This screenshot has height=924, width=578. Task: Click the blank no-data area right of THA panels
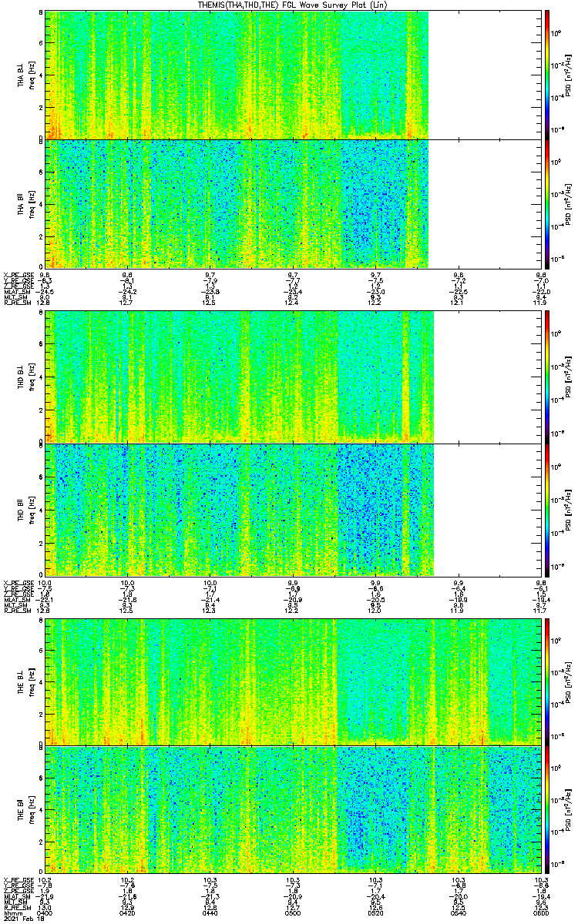point(485,139)
